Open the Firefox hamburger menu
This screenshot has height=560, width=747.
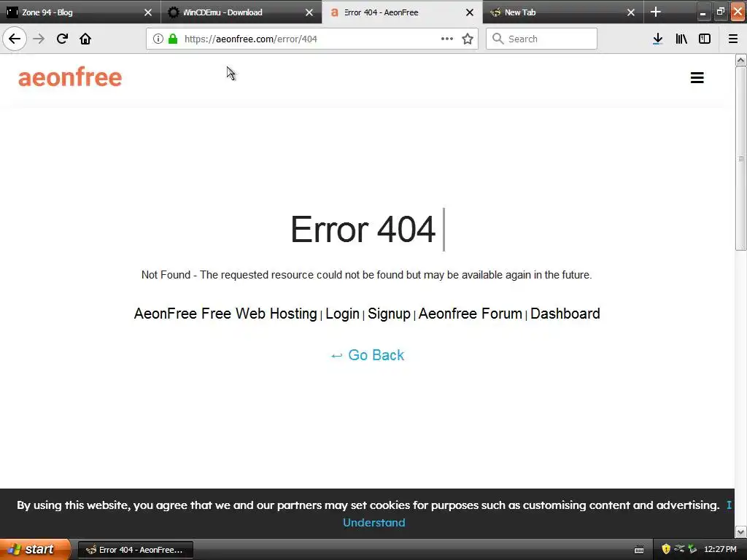733,39
